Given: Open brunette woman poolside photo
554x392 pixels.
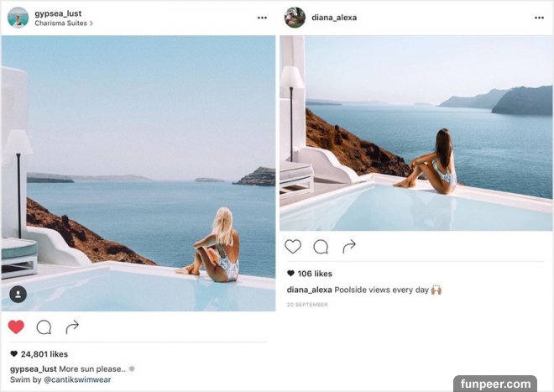Looking at the screenshot, I should click(415, 133).
